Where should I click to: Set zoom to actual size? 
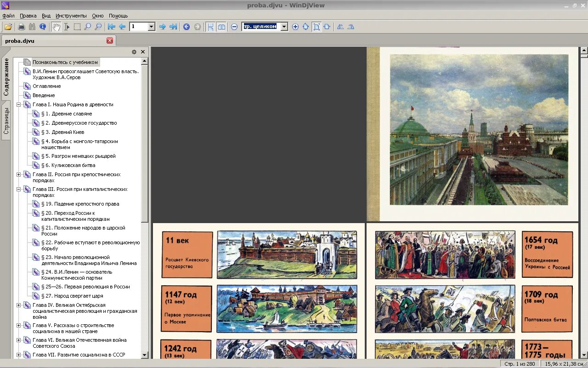click(306, 27)
